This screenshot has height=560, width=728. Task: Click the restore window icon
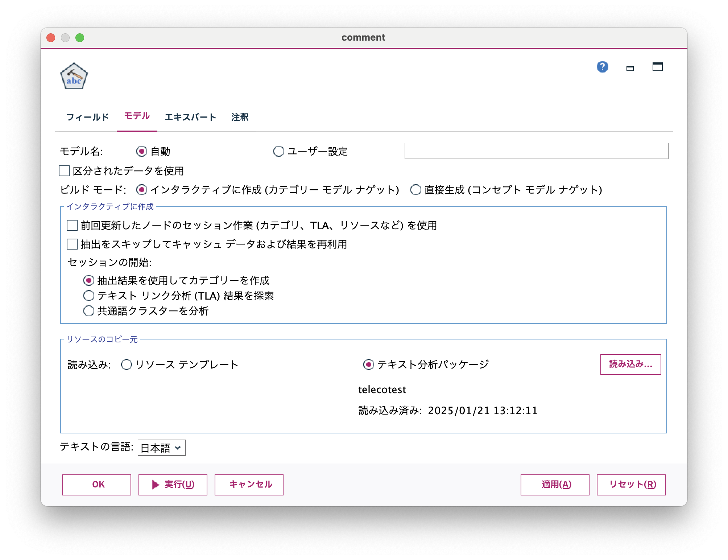[658, 67]
